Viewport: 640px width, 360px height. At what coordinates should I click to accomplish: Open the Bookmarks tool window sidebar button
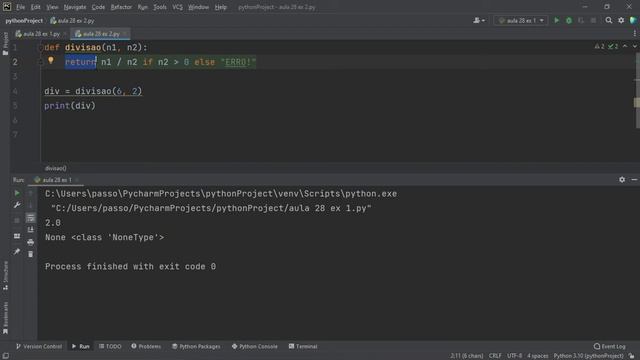click(5, 318)
